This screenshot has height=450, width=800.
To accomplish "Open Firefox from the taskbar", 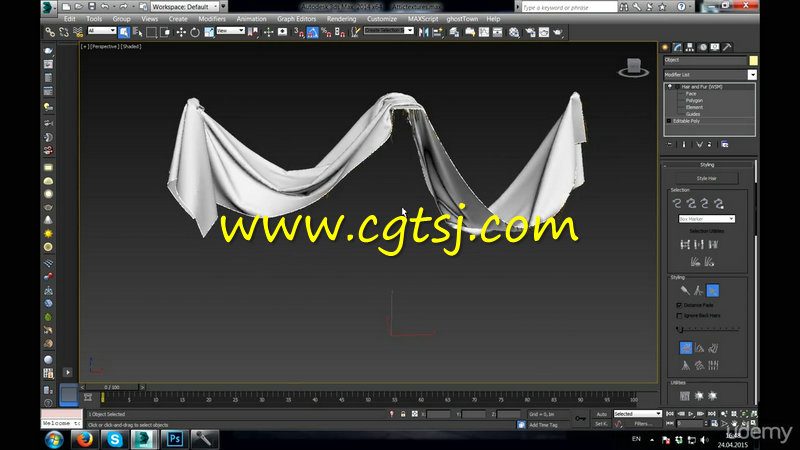I will coord(84,439).
